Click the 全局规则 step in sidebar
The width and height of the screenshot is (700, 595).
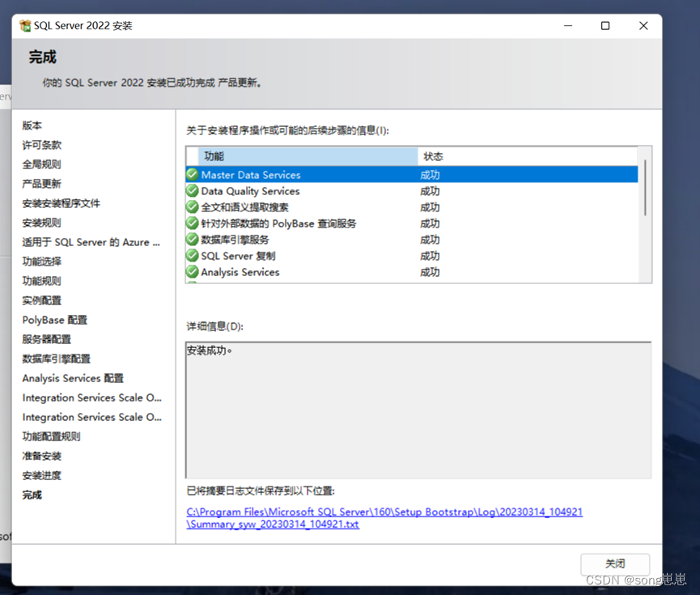(x=42, y=164)
